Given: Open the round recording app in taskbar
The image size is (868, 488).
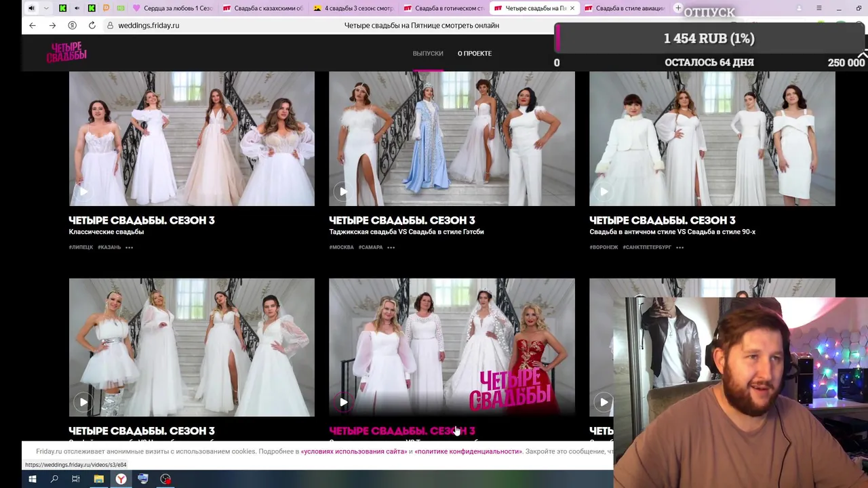Looking at the screenshot, I should coord(165,479).
